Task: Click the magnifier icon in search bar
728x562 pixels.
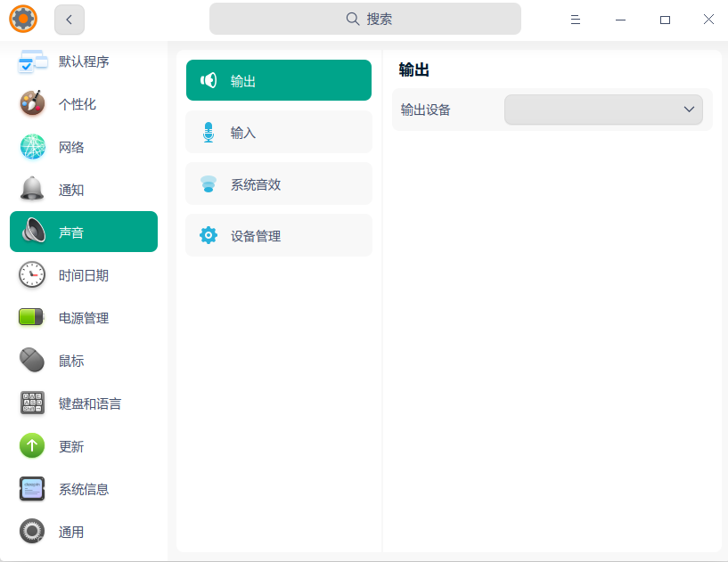Action: coord(353,19)
